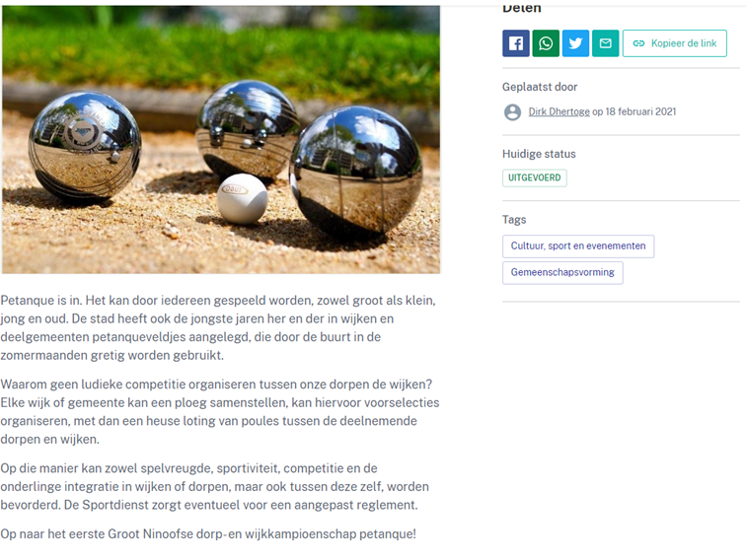Click the paragraph starting 'Petanque is in'
The image size is (746, 560).
(x=218, y=328)
